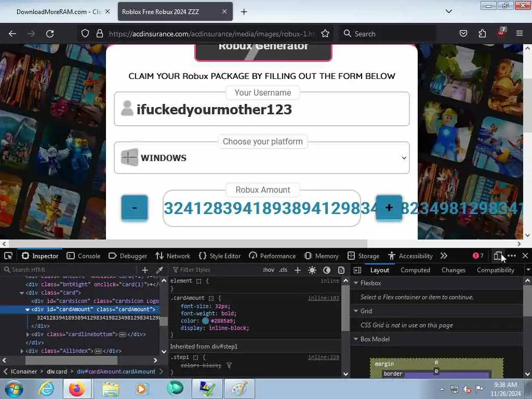
Task: Toggle dark color scheme simulation
Action: [x=327, y=270]
